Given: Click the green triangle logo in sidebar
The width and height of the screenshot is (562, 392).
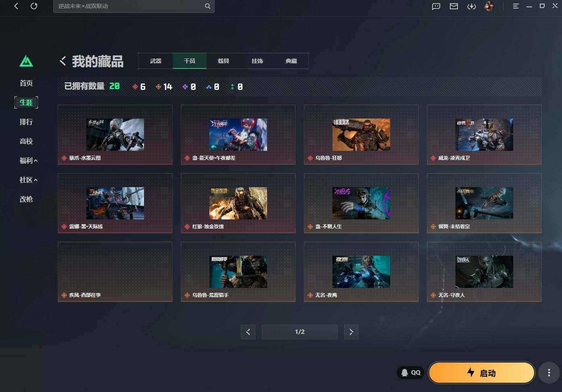Looking at the screenshot, I should point(26,61).
